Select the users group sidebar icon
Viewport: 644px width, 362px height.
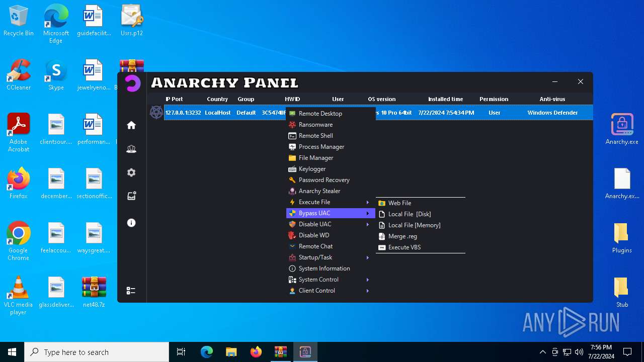[131, 149]
